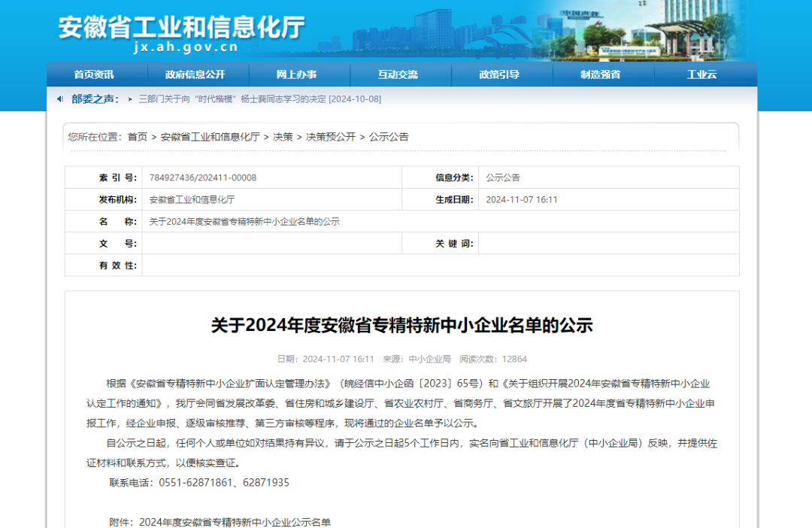Open the 首页资讯 navigation tab
This screenshot has height=528, width=812.
click(x=94, y=74)
